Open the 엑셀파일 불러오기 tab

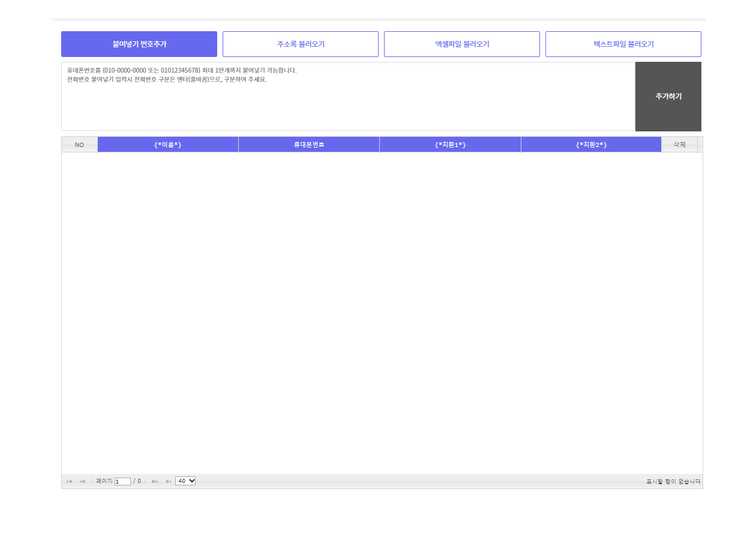point(462,44)
